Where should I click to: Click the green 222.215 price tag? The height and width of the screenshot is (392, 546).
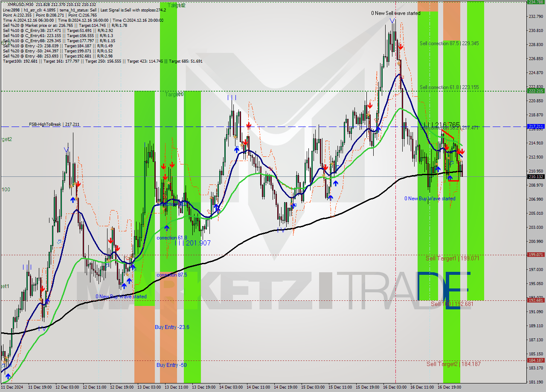click(536, 91)
